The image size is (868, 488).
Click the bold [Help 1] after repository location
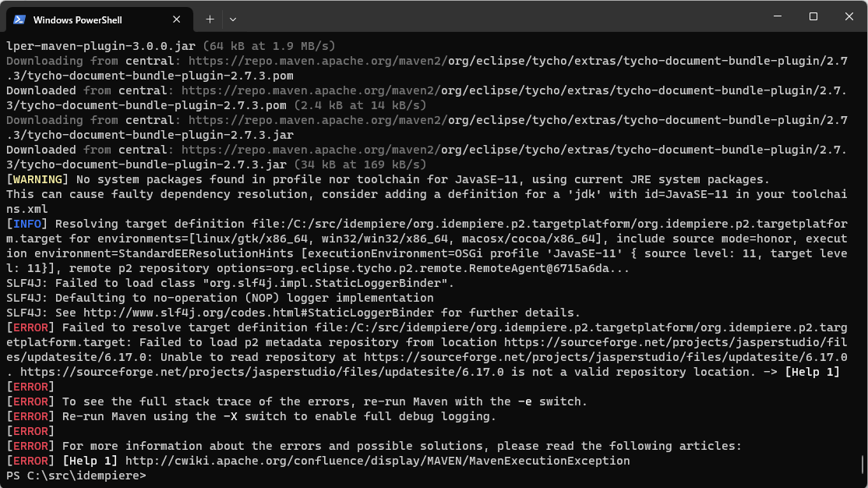coord(812,372)
